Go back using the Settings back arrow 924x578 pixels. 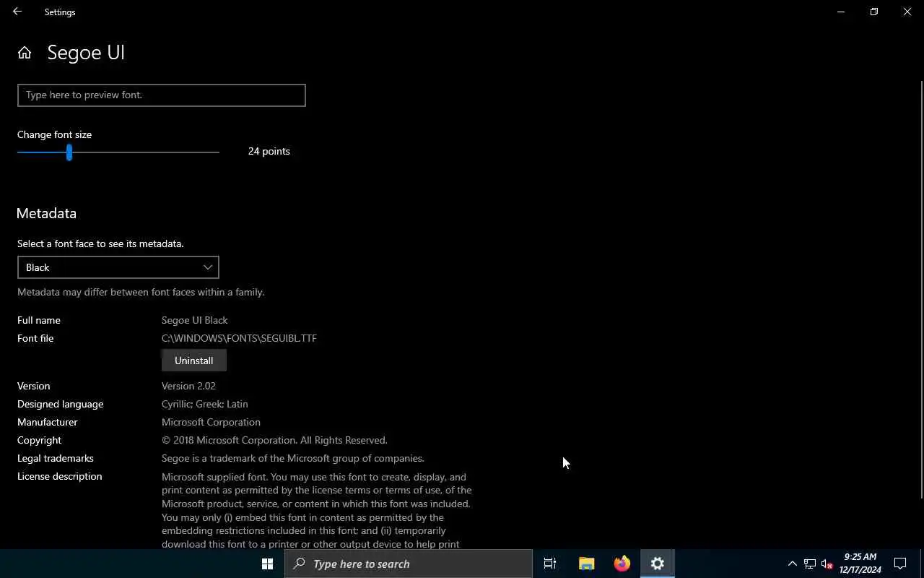(17, 12)
